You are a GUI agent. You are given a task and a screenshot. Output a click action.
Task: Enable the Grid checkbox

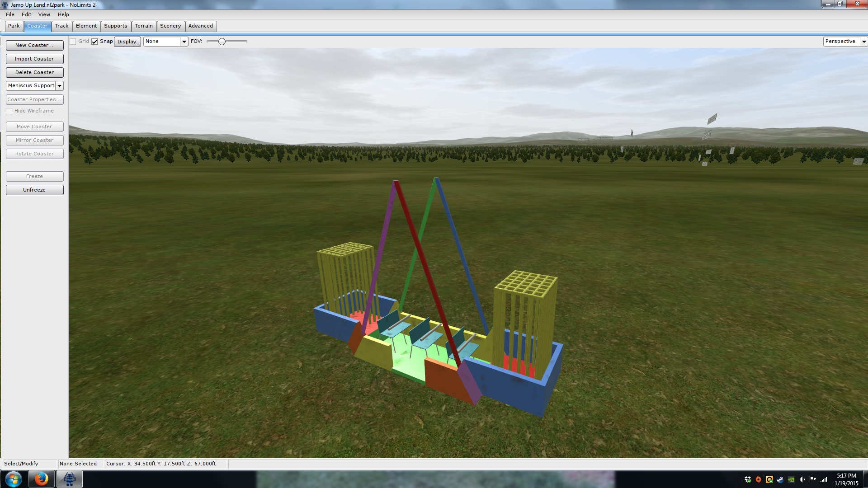73,42
